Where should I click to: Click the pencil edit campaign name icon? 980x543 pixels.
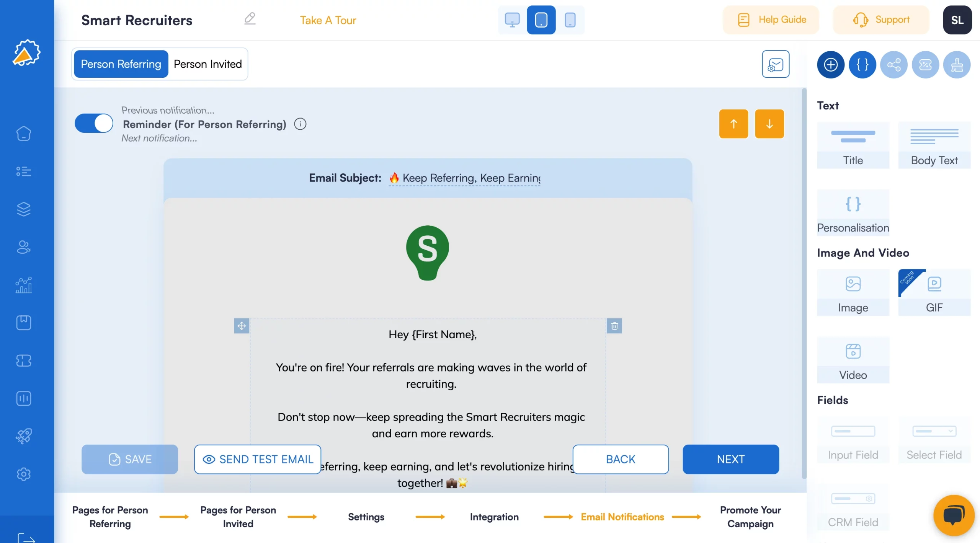click(250, 18)
